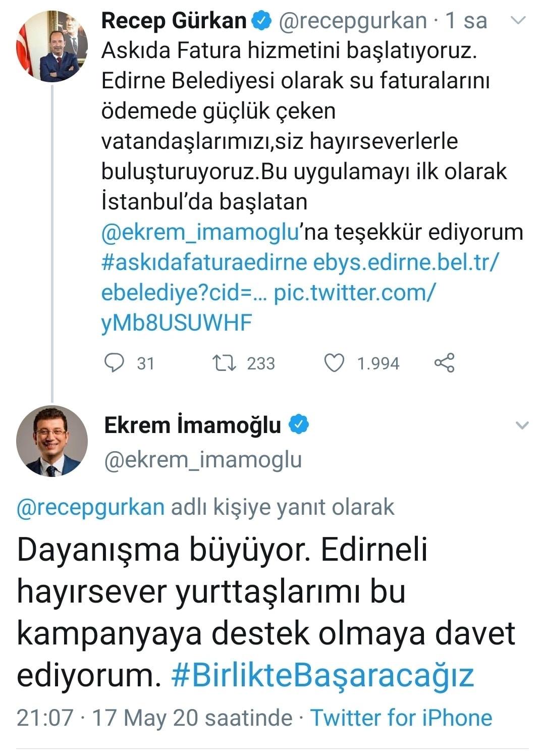Open Ekrem İmamoğlu's profile photo

click(52, 441)
